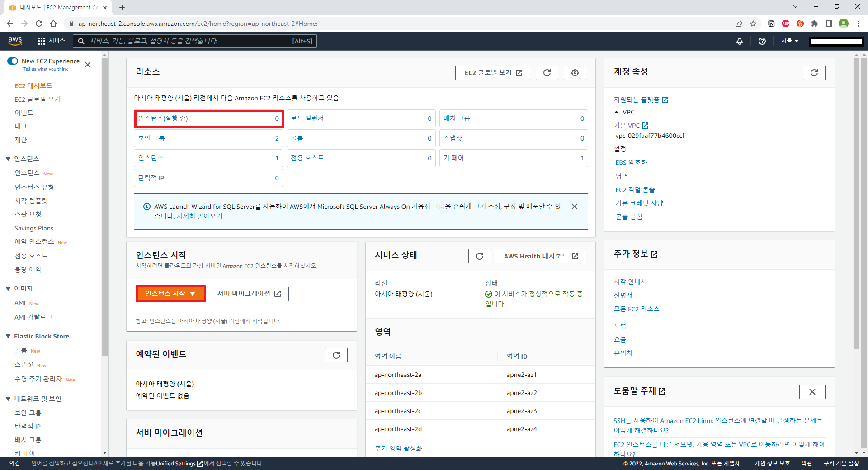Open the notifications bell icon
This screenshot has width=868, height=470.
pyautogui.click(x=740, y=41)
